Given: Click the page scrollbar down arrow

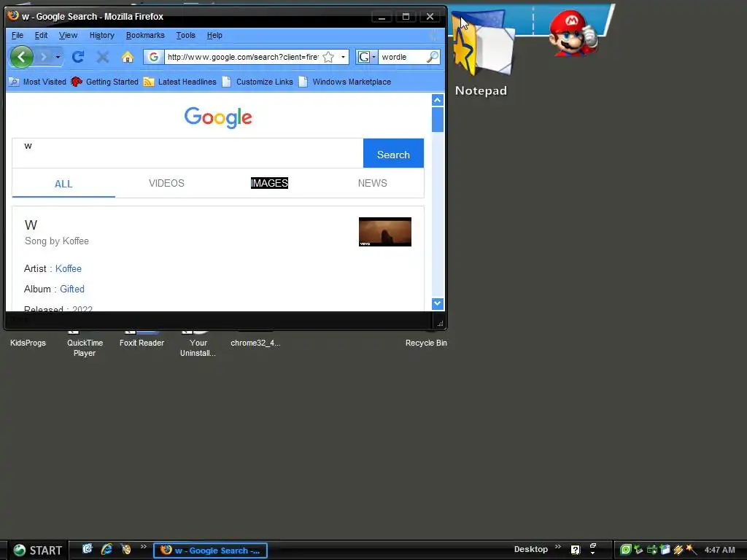Looking at the screenshot, I should pyautogui.click(x=438, y=303).
